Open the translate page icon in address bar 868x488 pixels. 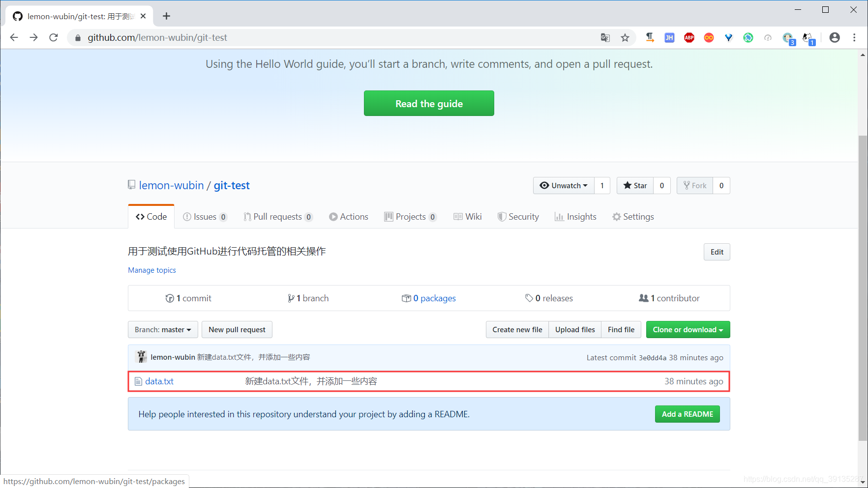[605, 38]
